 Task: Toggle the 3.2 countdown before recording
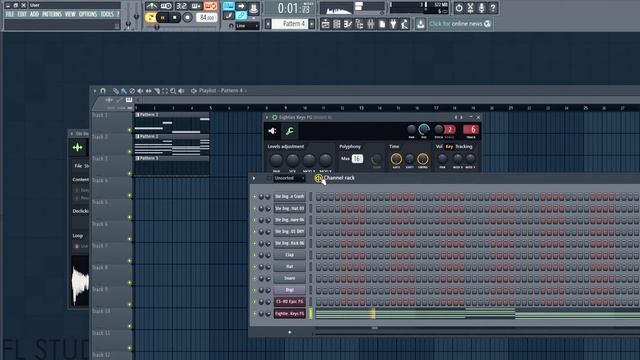(x=181, y=6)
